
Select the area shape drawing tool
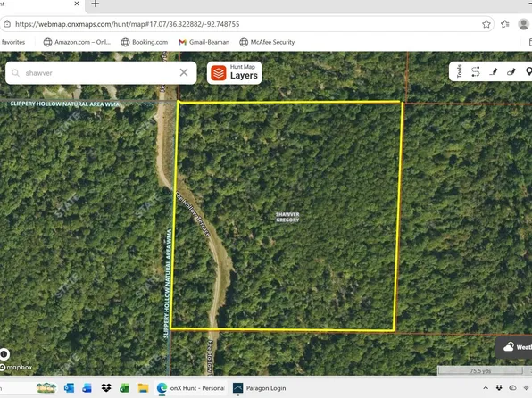[x=511, y=71]
